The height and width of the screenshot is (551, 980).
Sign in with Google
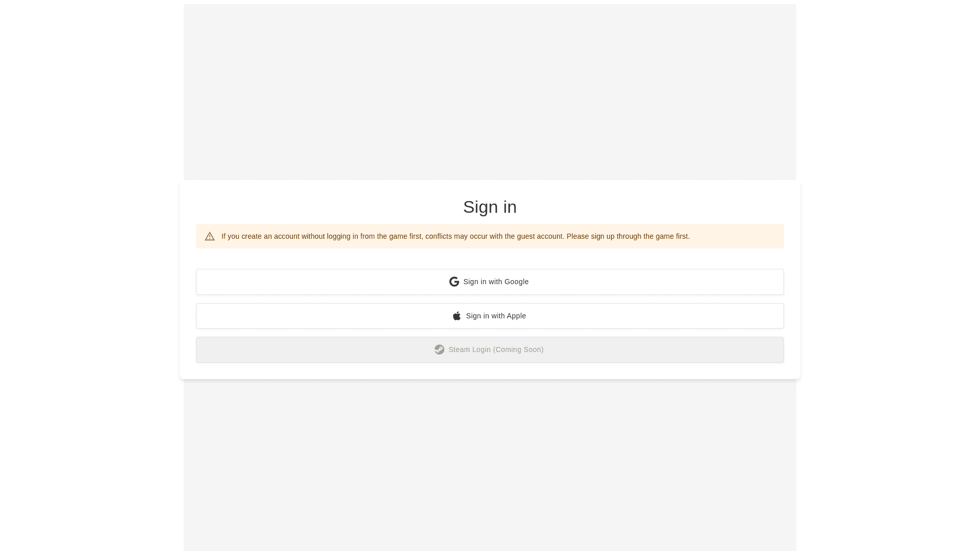tap(489, 282)
